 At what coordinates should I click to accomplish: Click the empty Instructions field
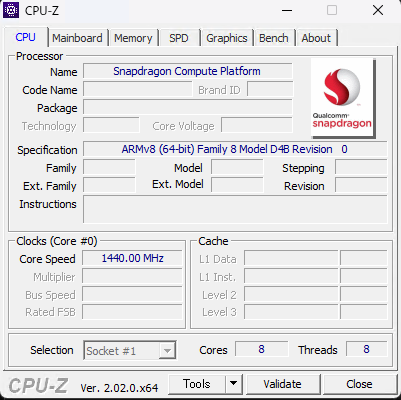coord(235,209)
